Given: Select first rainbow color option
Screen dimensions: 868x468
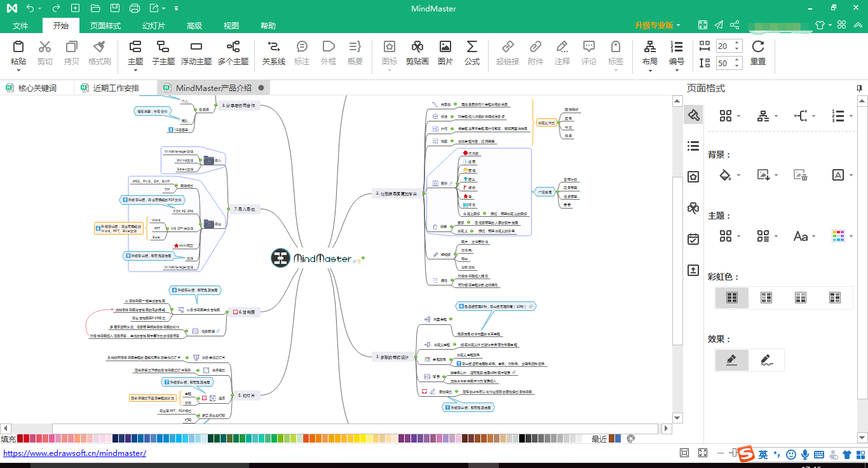Looking at the screenshot, I should [732, 298].
